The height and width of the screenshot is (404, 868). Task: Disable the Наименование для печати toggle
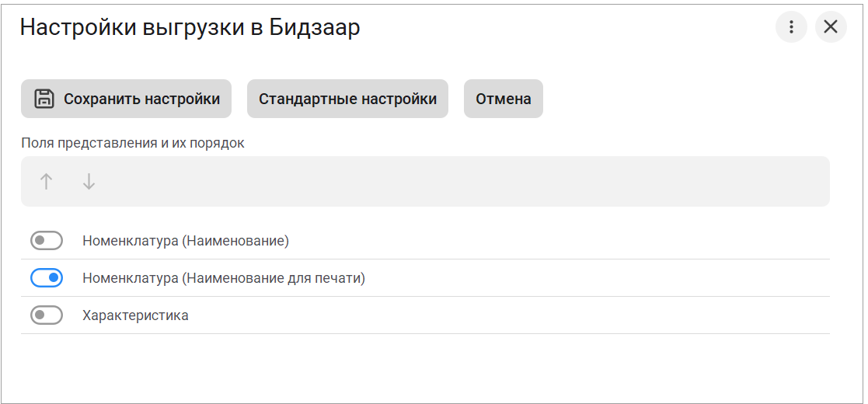47,278
